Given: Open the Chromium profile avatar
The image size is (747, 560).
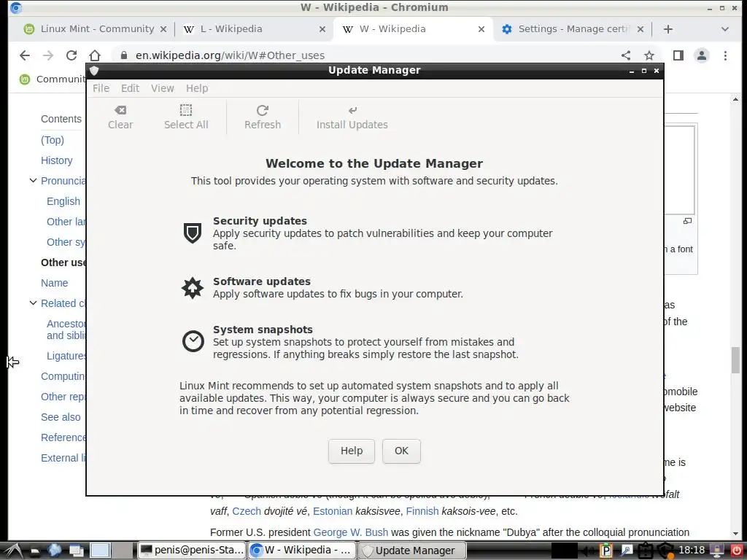Looking at the screenshot, I should (702, 55).
